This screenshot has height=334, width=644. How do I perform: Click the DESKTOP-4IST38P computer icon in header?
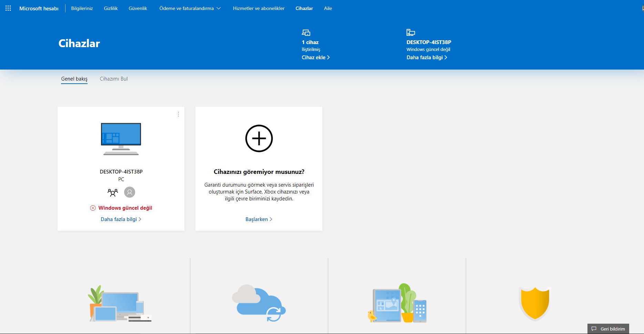411,33
